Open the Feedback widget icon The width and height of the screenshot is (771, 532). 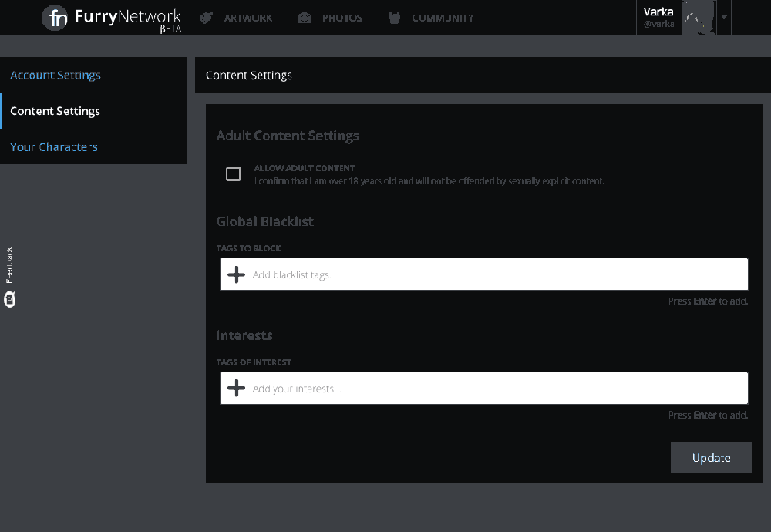click(9, 299)
